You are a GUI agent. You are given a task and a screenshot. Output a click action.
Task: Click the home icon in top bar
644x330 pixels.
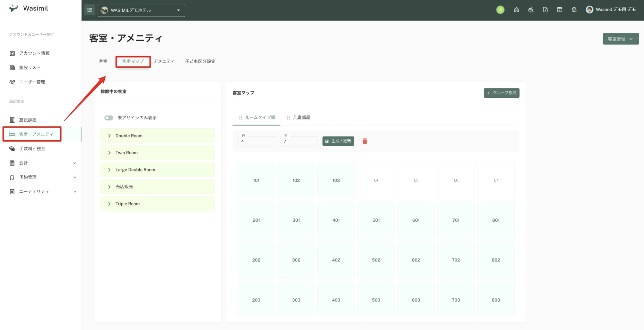[x=516, y=10]
